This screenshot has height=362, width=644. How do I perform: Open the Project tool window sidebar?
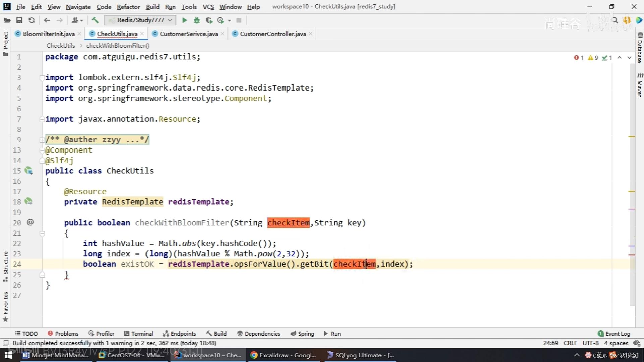5,44
